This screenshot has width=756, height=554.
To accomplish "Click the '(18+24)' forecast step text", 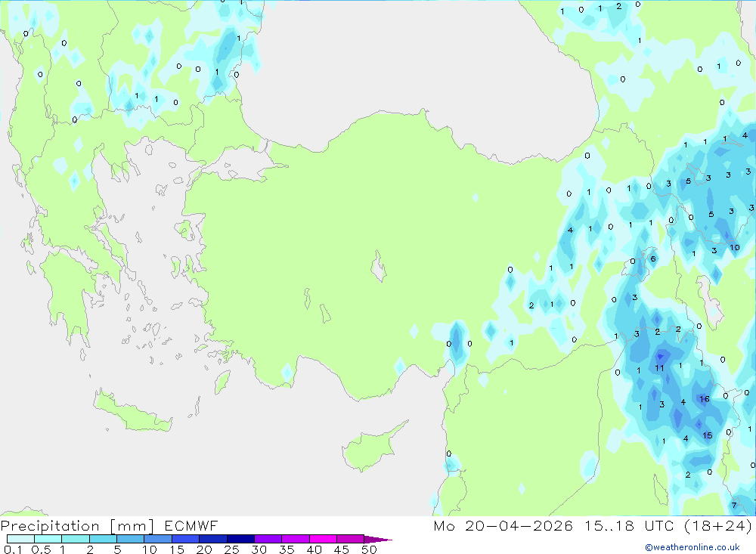I will click(x=718, y=525).
